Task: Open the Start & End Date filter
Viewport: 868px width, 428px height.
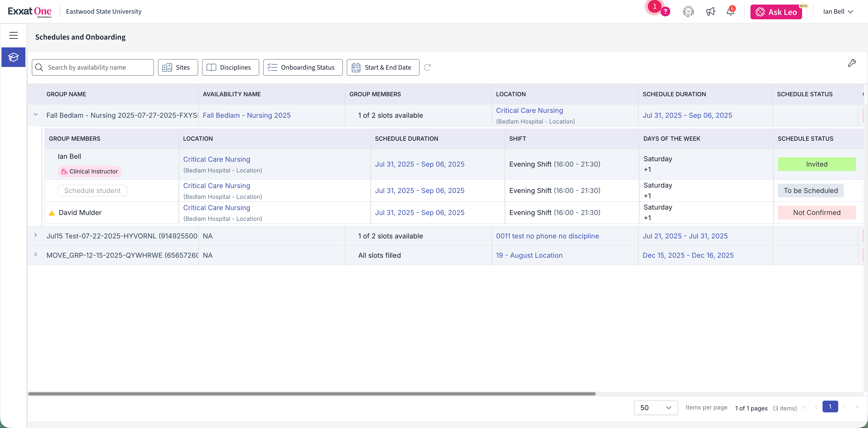Action: 383,67
